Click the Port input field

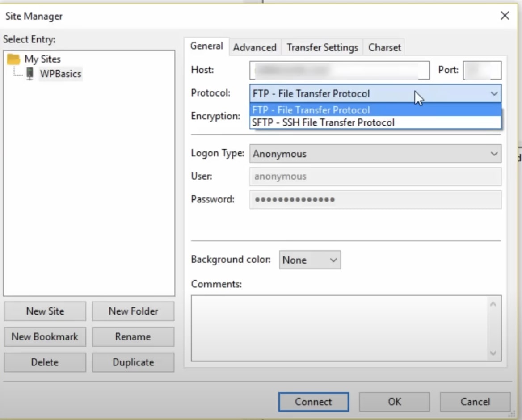coord(482,70)
